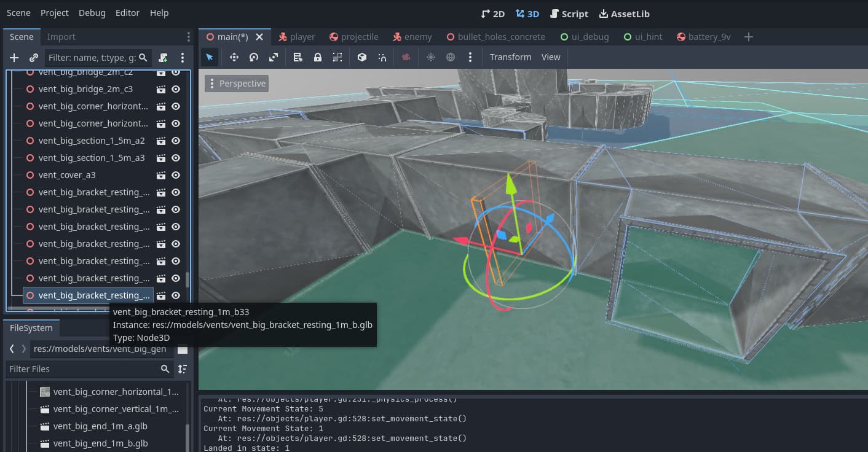Hide vent_big_section_1_5m_a2 node

point(176,141)
